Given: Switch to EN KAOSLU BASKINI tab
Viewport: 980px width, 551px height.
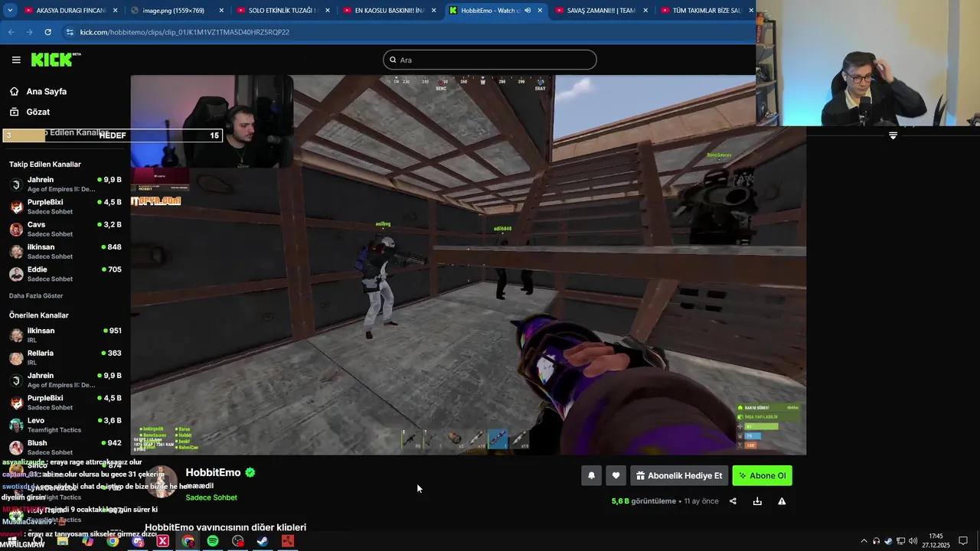Looking at the screenshot, I should tap(388, 11).
